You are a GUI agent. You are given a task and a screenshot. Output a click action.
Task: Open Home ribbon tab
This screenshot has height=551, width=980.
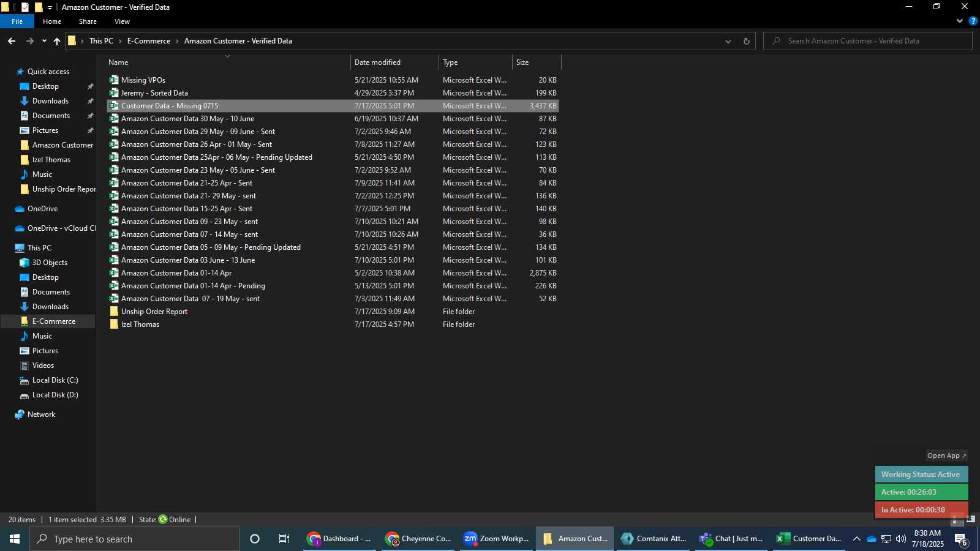52,21
